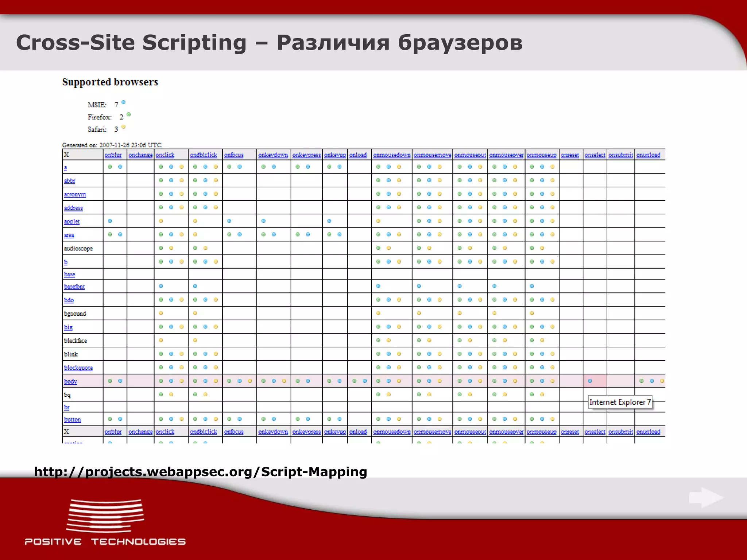The image size is (747, 560).
Task: Open the basefont element link
Action: pos(74,287)
